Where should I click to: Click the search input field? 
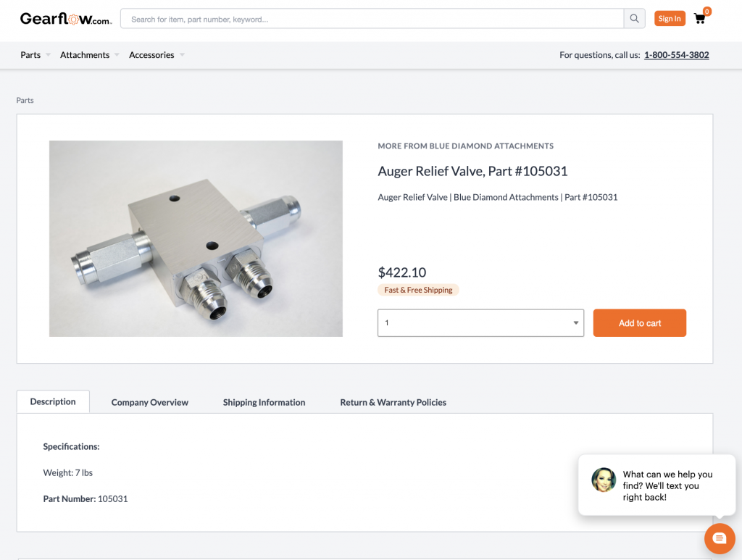372,18
